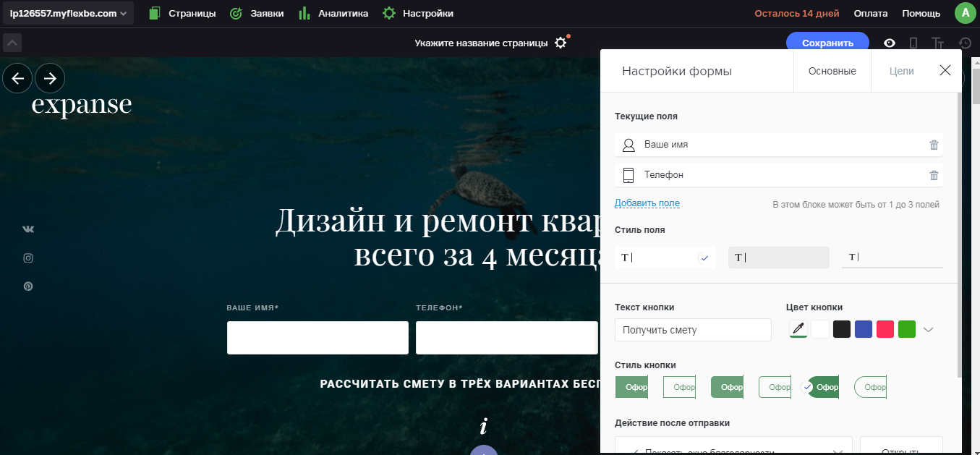980x455 pixels.
Task: Pick custom button color with the eyedropper
Action: click(x=798, y=329)
